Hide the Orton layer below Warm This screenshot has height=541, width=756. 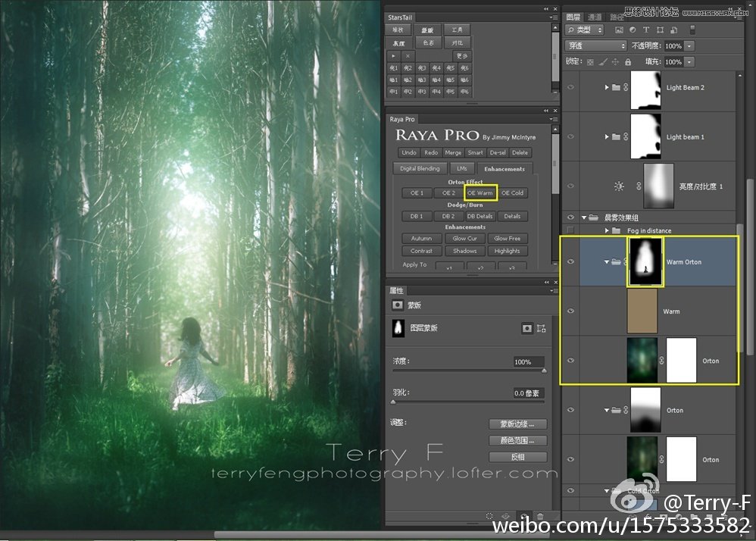(571, 361)
